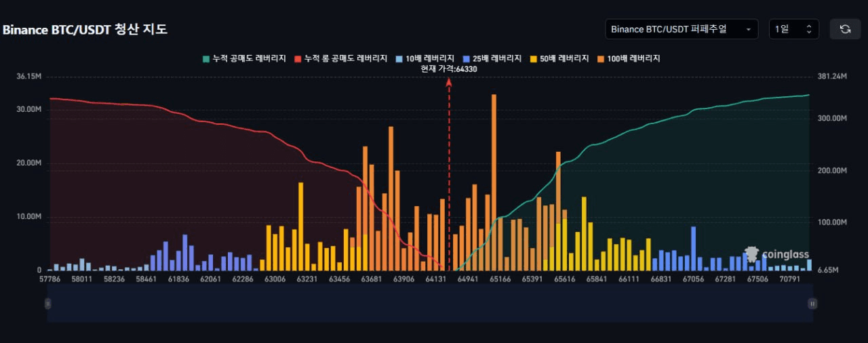Click x-axis label 66111
This screenshot has height=343, width=868.
click(x=629, y=279)
